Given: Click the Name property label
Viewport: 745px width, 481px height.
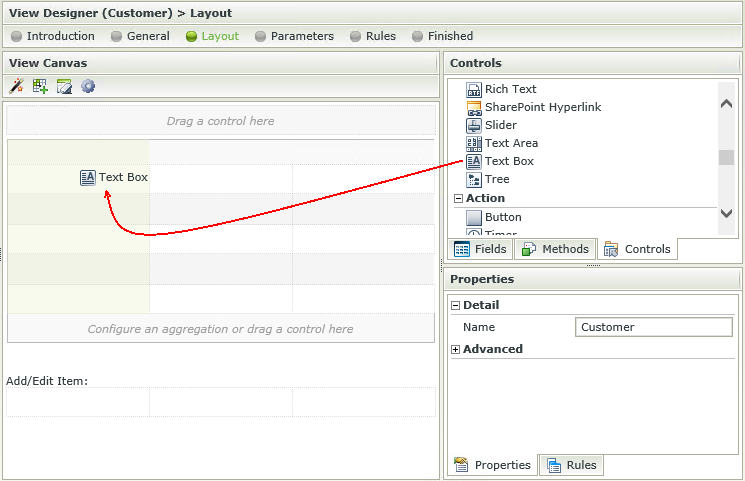Looking at the screenshot, I should click(479, 327).
